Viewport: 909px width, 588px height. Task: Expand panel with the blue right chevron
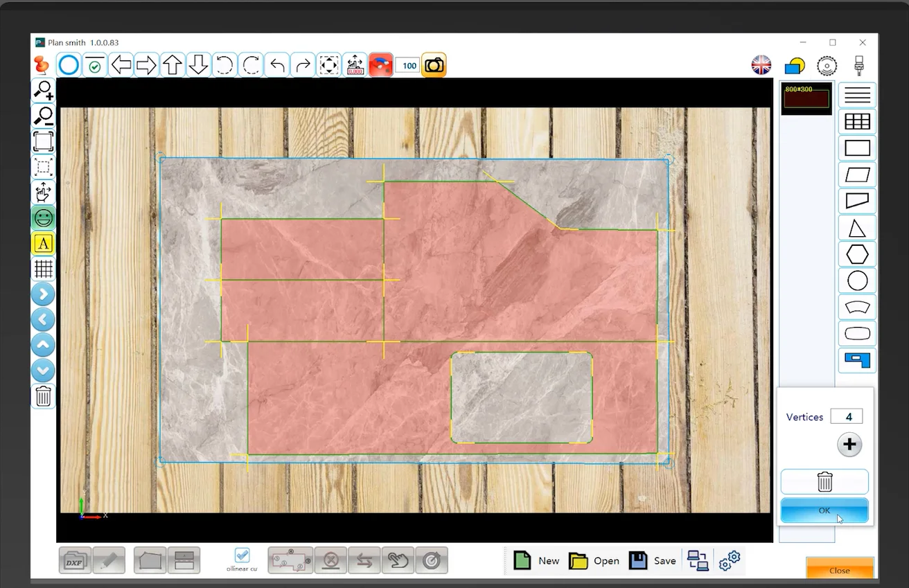[x=43, y=294]
